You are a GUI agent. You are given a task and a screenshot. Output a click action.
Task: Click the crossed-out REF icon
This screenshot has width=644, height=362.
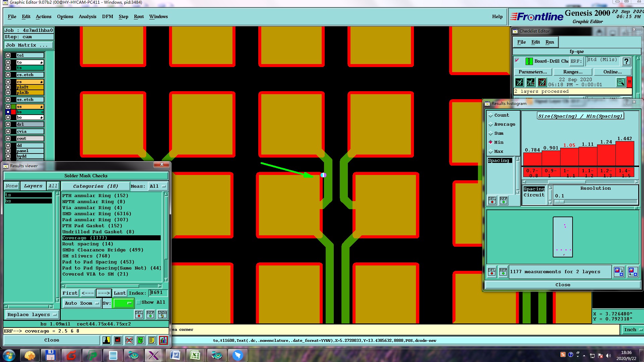pos(129,340)
